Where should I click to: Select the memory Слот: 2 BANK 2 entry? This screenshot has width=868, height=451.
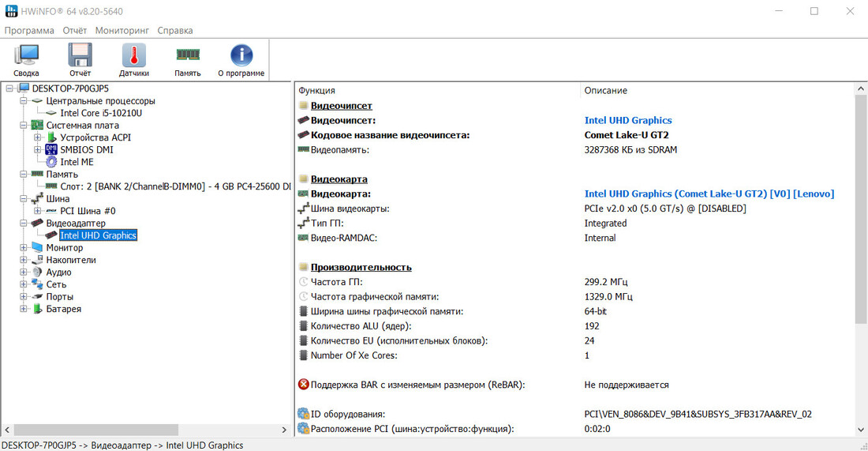[175, 186]
